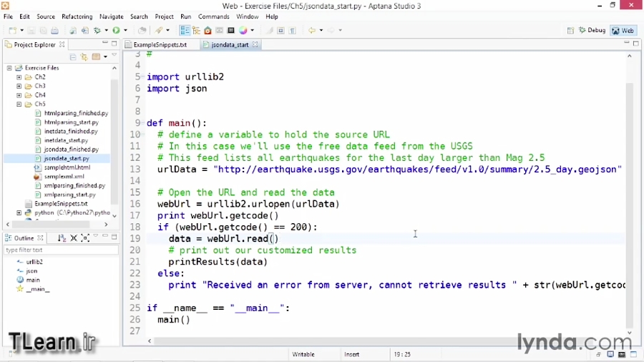The width and height of the screenshot is (644, 362).
Task: Click the back navigation arrow icon
Action: [x=312, y=31]
